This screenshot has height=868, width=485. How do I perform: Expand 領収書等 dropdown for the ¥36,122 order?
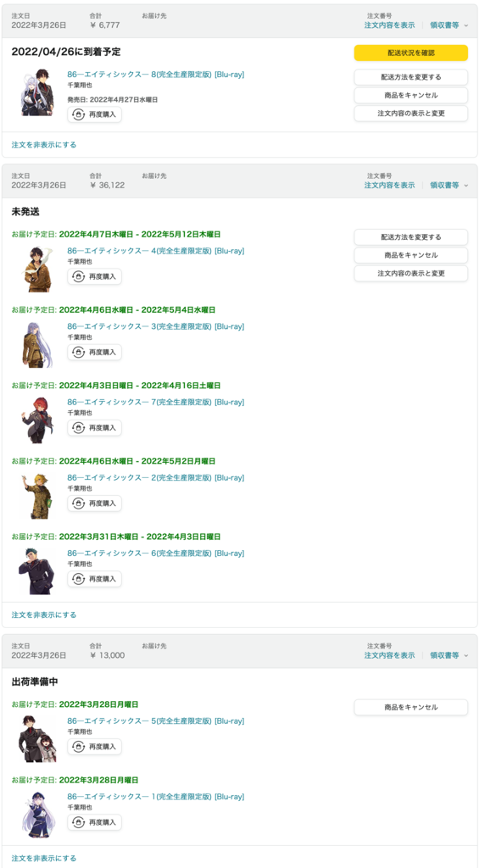pos(449,185)
